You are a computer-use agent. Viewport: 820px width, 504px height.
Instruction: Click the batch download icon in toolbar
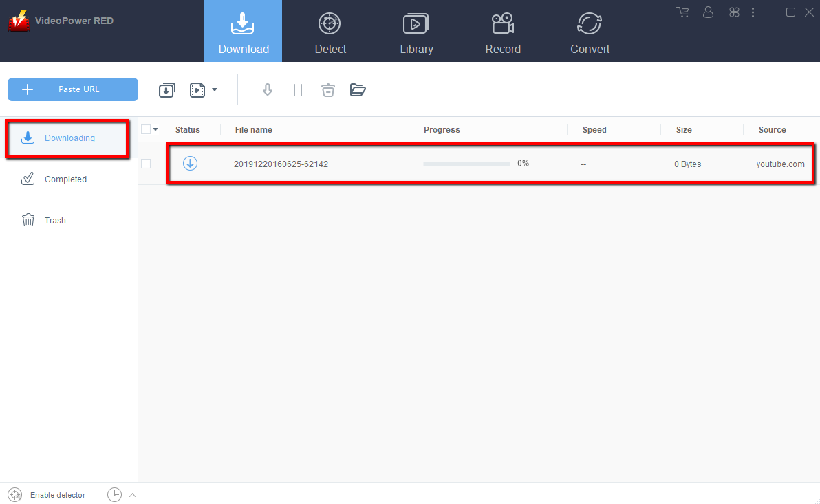click(x=166, y=90)
